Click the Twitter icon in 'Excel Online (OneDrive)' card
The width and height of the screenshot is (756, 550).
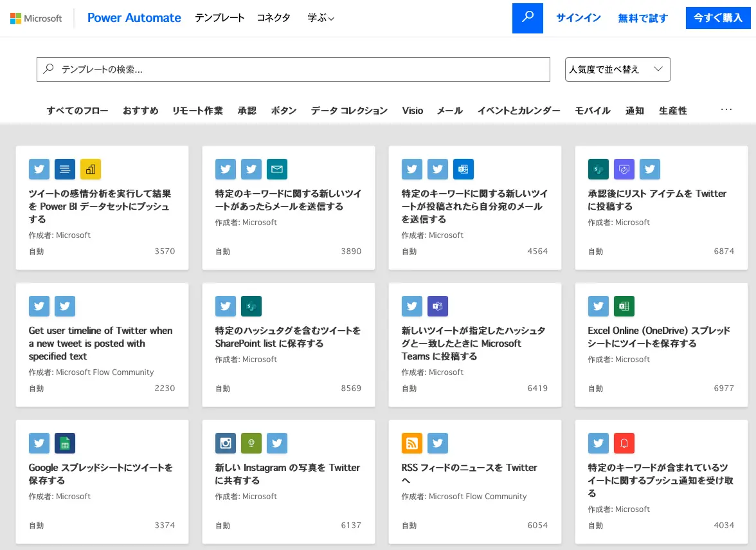coord(598,306)
